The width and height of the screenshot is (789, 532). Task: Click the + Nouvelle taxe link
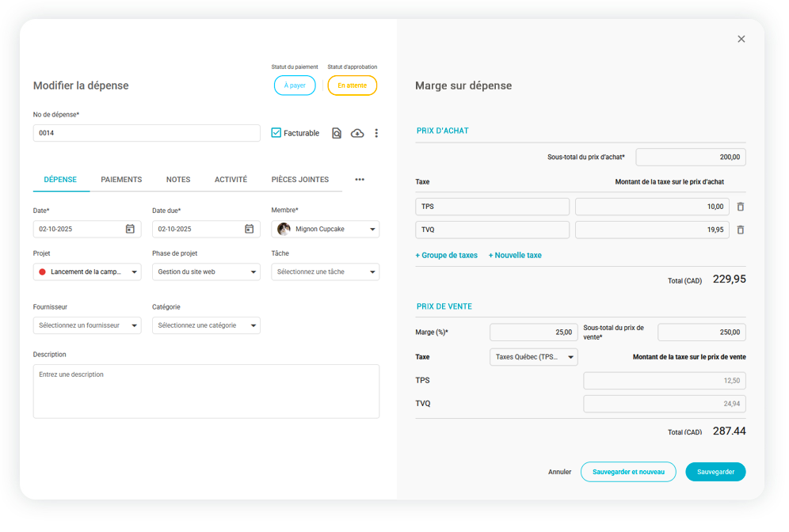(x=515, y=255)
